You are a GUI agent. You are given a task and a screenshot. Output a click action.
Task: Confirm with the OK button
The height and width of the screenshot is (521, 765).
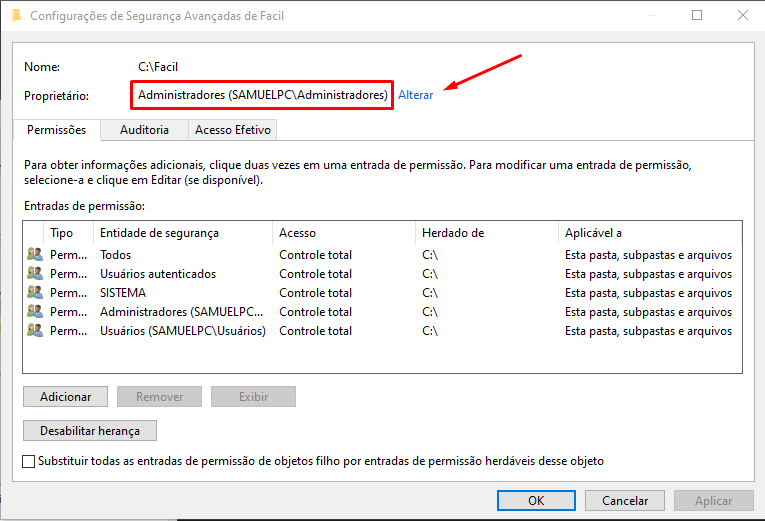[536, 500]
